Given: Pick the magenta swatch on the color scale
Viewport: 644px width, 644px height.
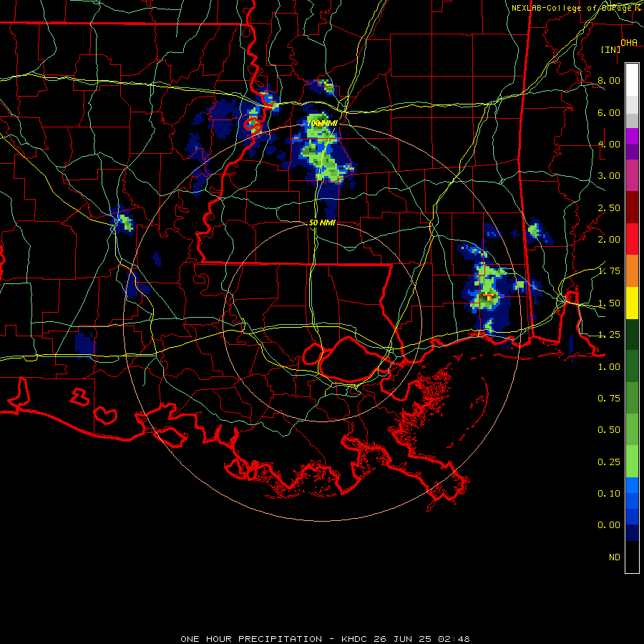Looking at the screenshot, I should (632, 176).
